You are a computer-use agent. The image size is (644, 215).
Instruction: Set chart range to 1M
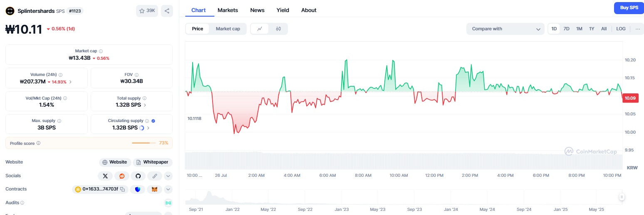coord(579,29)
